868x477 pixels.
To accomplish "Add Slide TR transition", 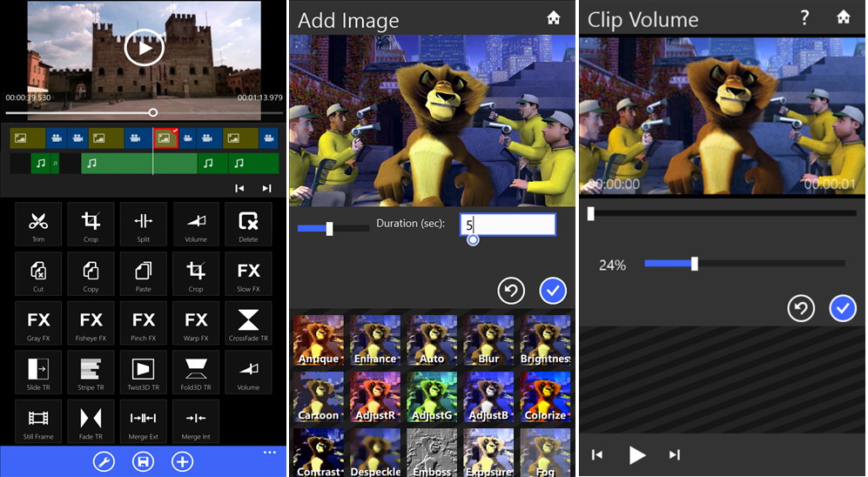I will (38, 372).
